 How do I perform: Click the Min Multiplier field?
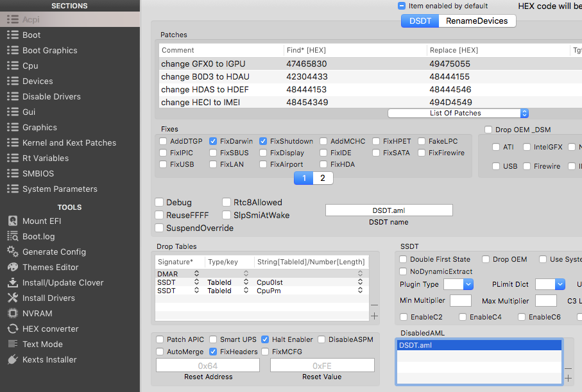click(460, 301)
